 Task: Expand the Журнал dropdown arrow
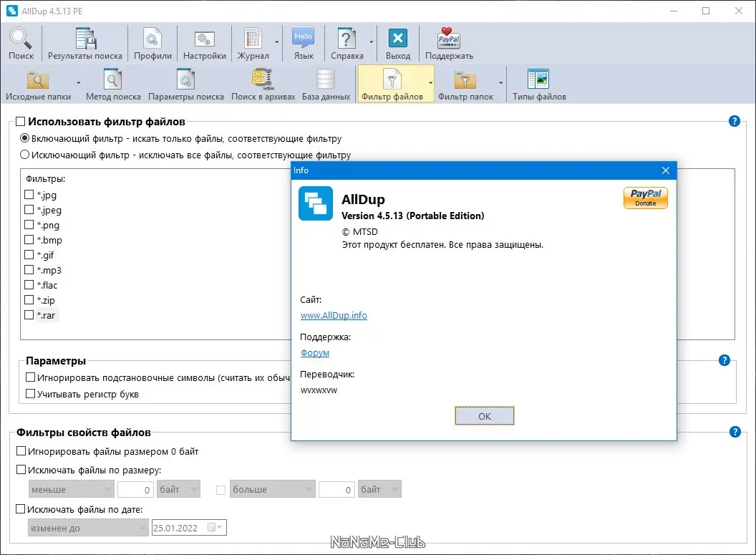tap(277, 42)
